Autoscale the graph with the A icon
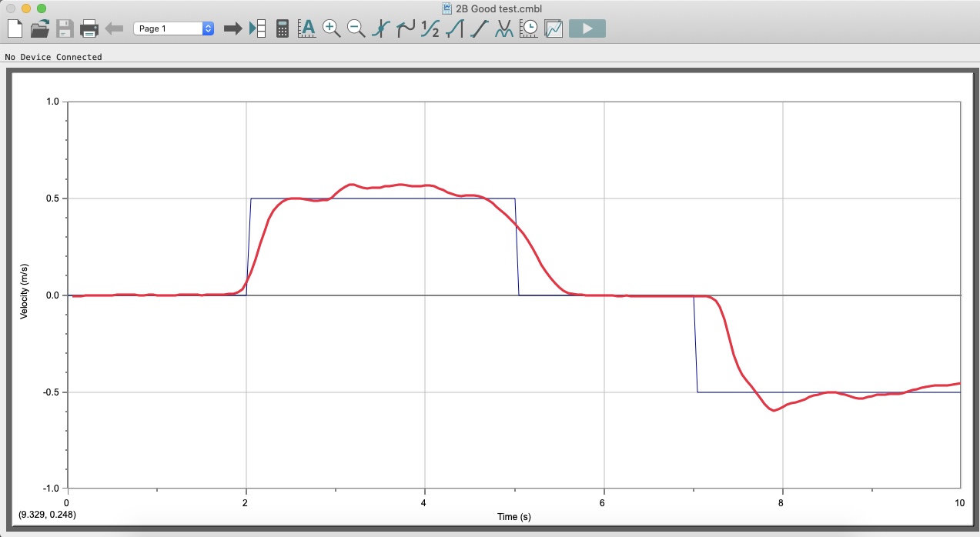980x537 pixels. [x=306, y=29]
